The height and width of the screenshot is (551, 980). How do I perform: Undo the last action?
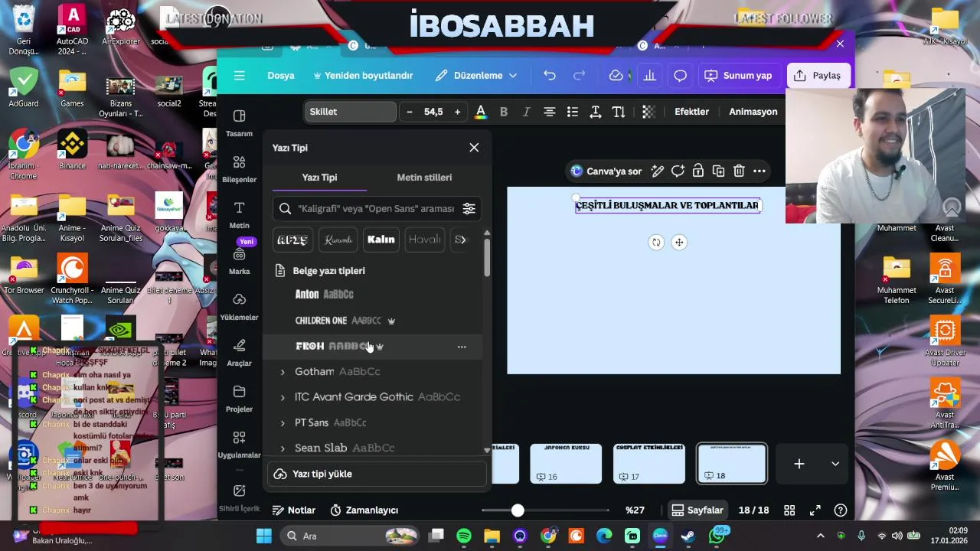[550, 75]
